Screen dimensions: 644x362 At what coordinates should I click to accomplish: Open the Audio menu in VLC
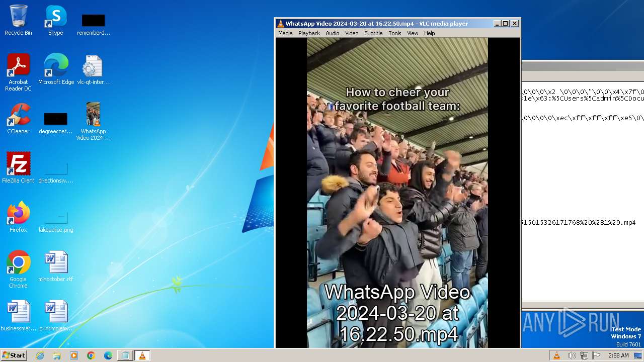click(333, 33)
